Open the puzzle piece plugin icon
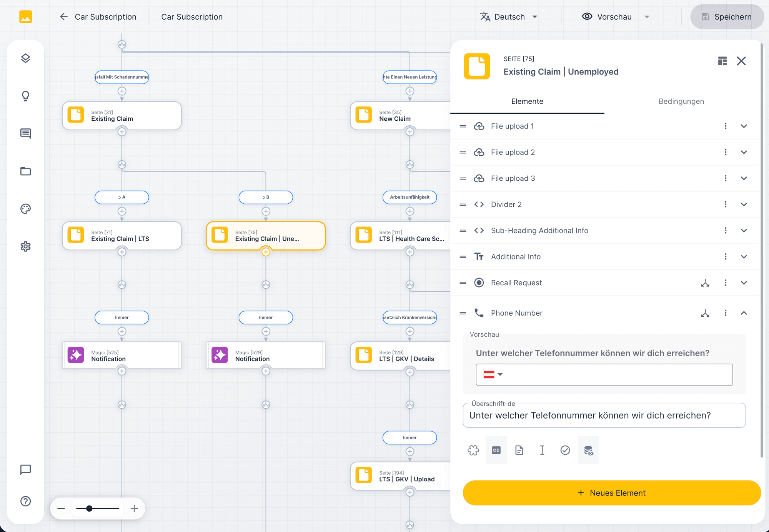The width and height of the screenshot is (769, 532). (473, 450)
